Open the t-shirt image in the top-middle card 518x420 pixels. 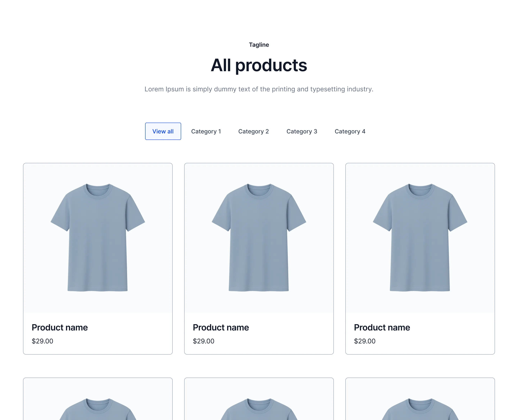click(x=259, y=238)
